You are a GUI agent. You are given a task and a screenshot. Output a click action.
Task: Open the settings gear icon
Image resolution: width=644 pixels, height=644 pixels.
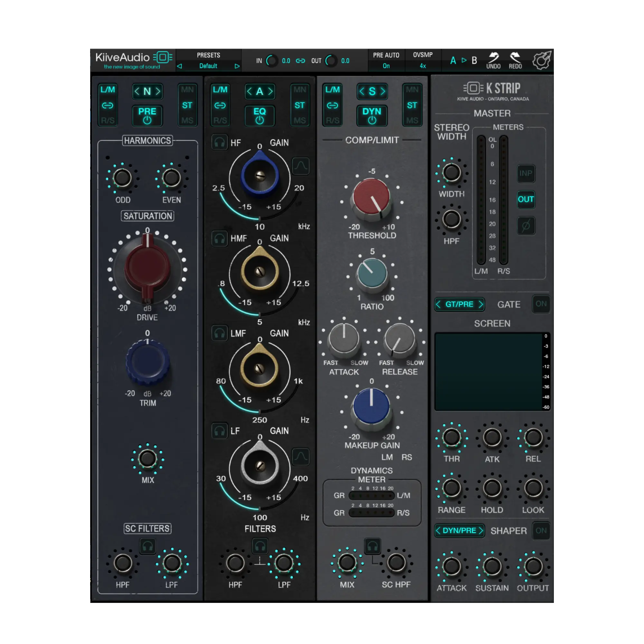tap(542, 60)
